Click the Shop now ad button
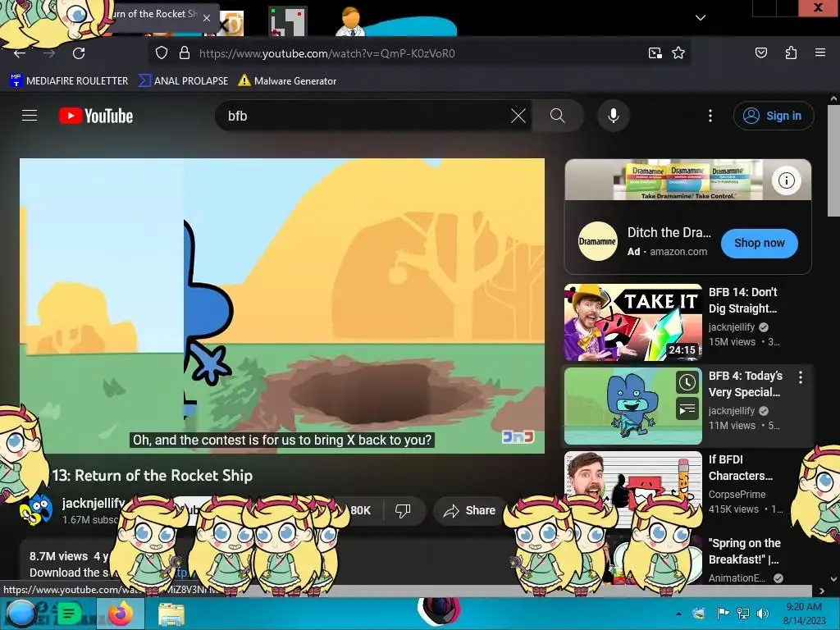Image resolution: width=840 pixels, height=630 pixels. pyautogui.click(x=759, y=243)
